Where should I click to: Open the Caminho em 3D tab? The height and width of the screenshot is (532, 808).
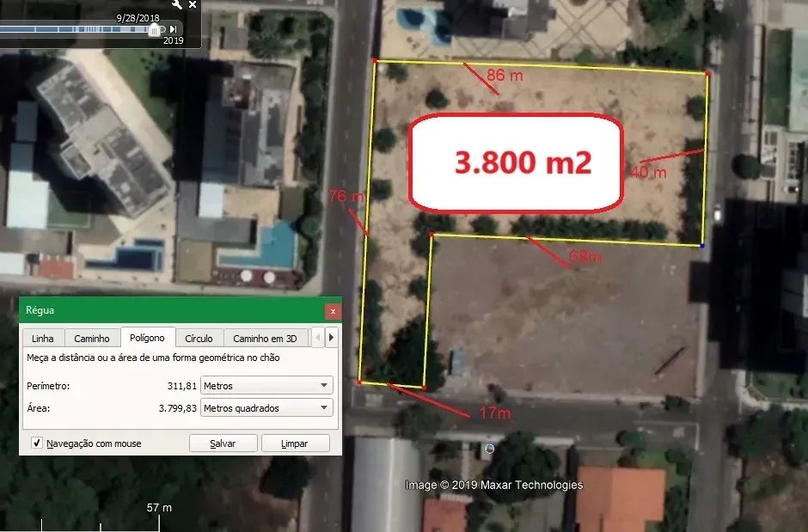click(265, 339)
